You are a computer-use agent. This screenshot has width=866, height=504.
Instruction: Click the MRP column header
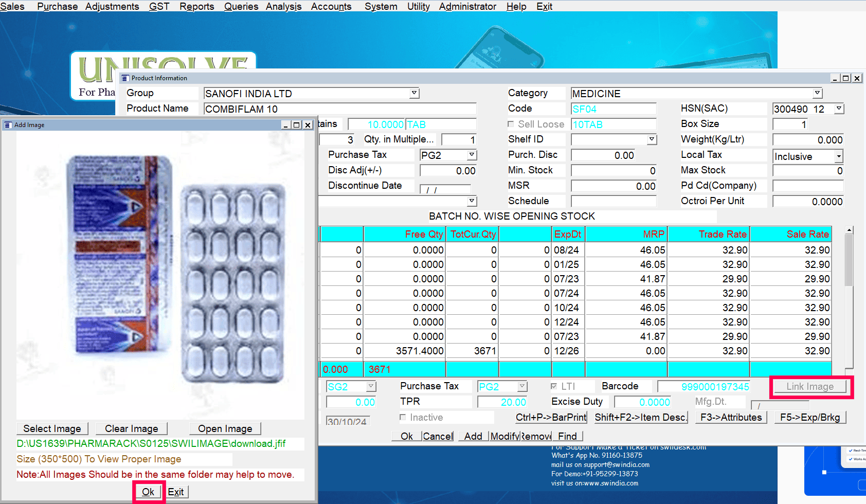coord(626,234)
